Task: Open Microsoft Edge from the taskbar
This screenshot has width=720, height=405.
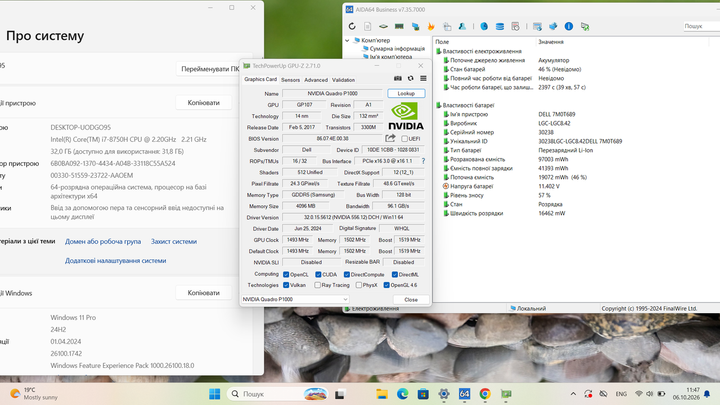Action: pos(403,394)
